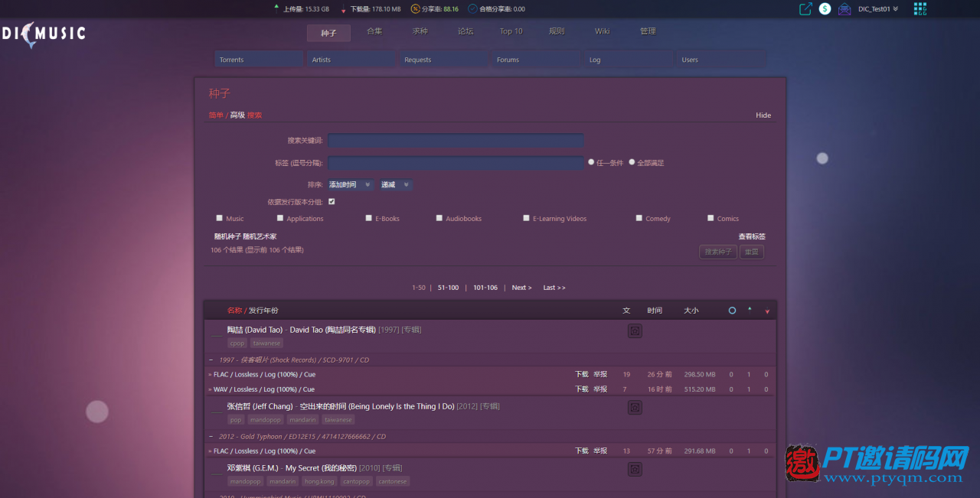Click the 重置 reset button

(x=752, y=252)
